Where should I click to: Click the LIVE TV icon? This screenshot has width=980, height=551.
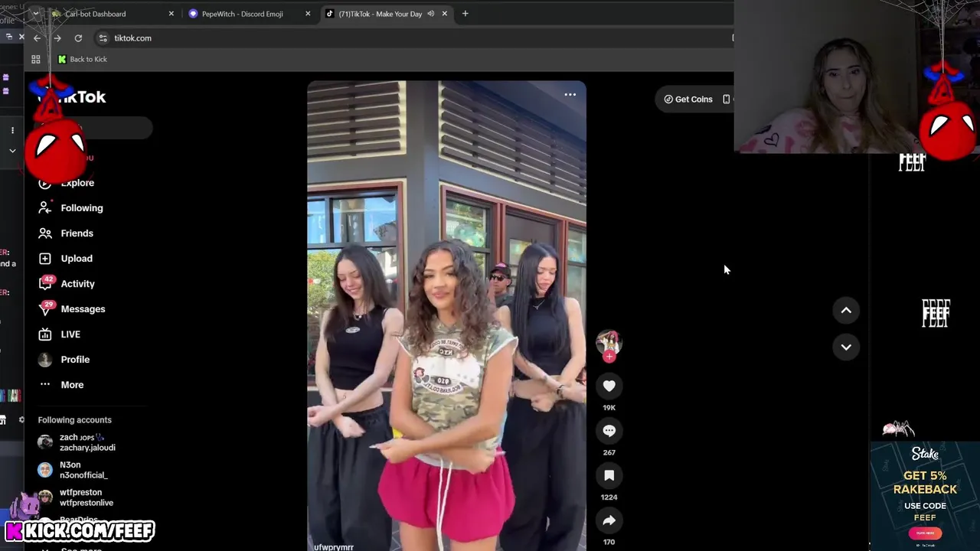[45, 334]
